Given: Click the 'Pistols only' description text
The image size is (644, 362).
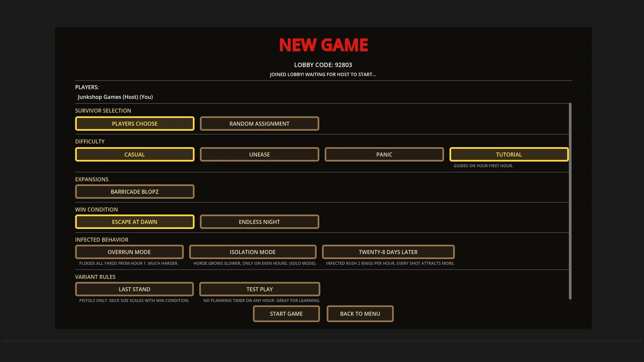Looking at the screenshot, I should click(134, 301).
